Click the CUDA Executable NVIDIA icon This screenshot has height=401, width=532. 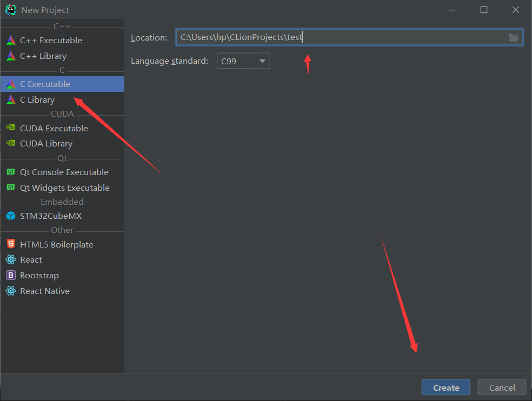(x=11, y=128)
